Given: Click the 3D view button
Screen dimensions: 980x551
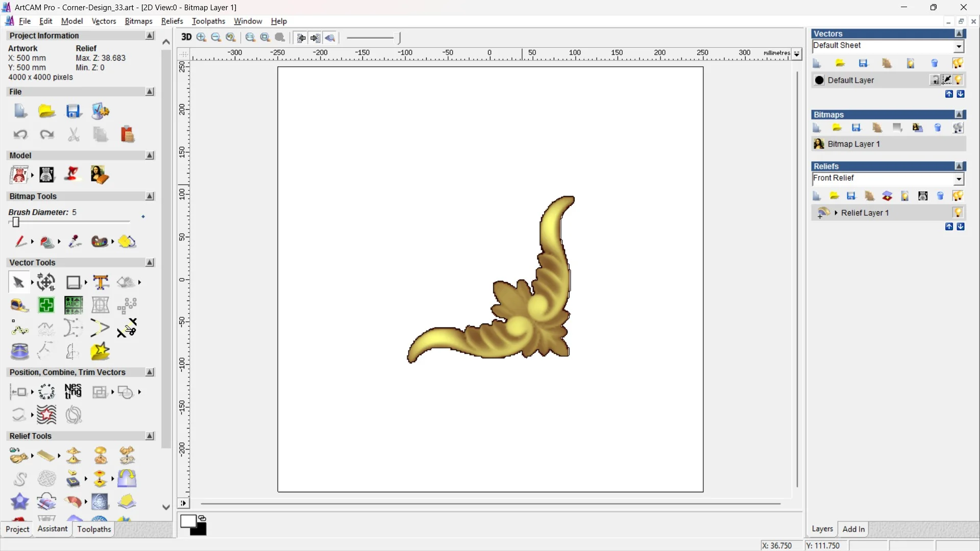Looking at the screenshot, I should (x=186, y=37).
